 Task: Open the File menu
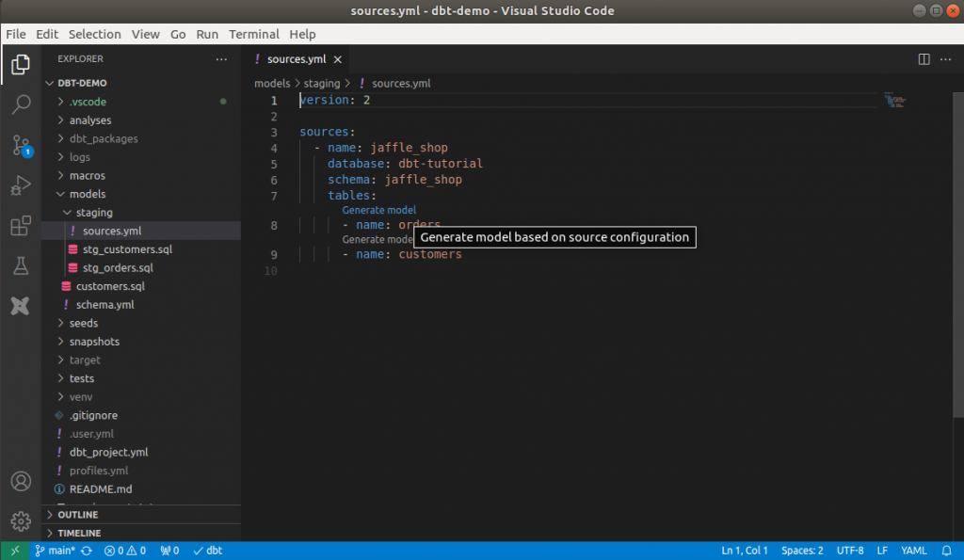coord(16,35)
